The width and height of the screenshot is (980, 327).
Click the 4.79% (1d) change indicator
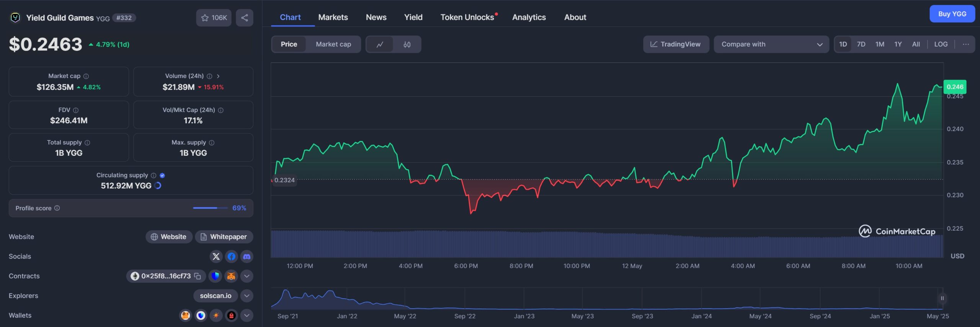click(109, 44)
